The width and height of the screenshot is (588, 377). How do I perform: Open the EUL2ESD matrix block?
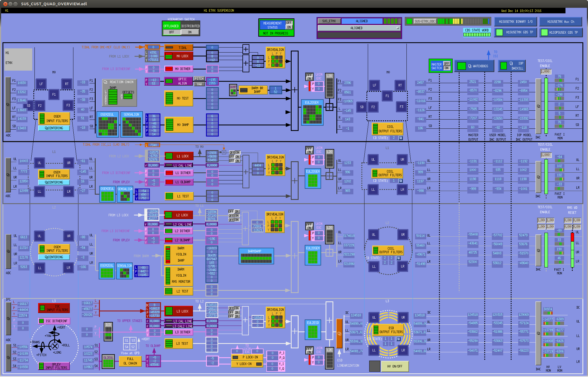pos(313,330)
